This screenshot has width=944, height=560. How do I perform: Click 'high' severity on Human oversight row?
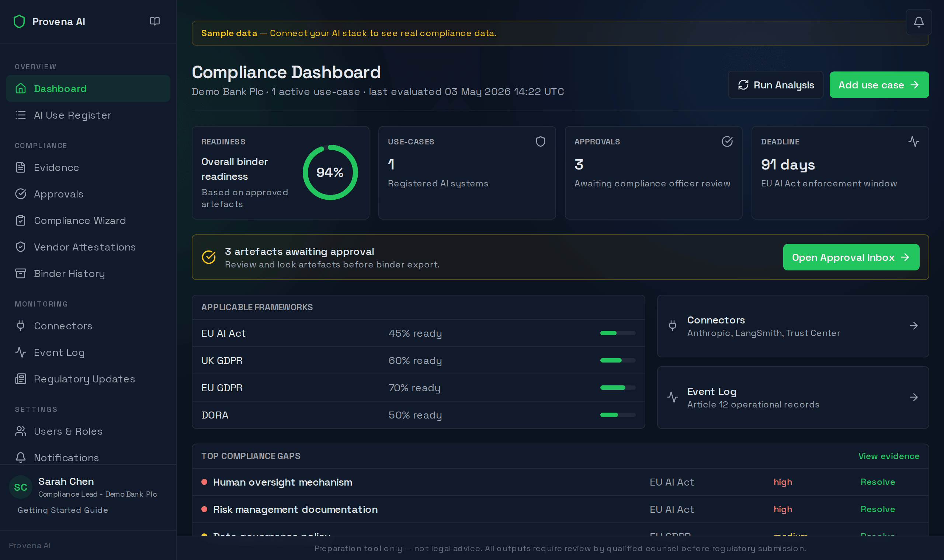783,482
